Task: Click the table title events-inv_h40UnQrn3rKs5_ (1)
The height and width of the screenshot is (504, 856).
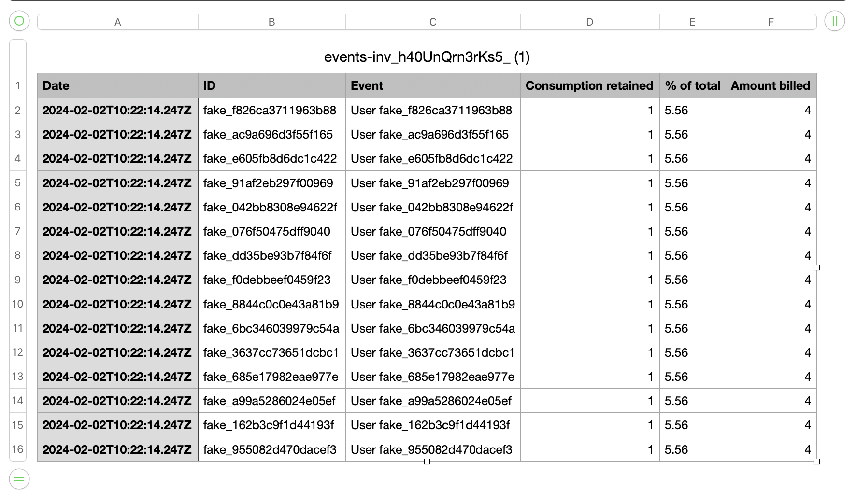Action: tap(427, 57)
